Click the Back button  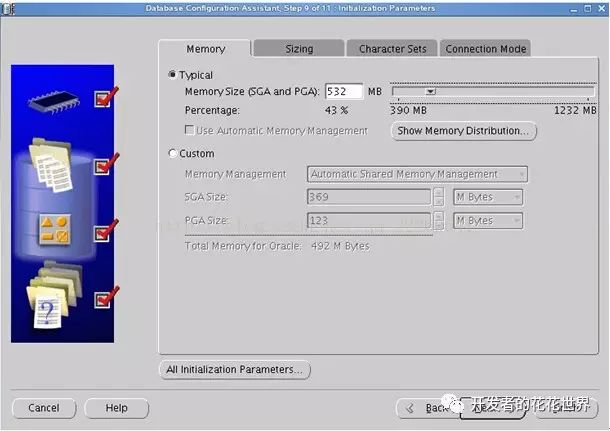point(428,408)
